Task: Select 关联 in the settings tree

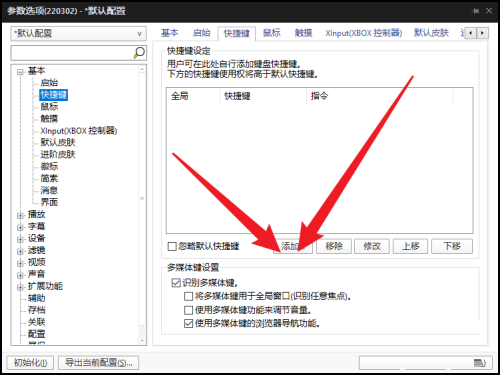Action: (36, 322)
